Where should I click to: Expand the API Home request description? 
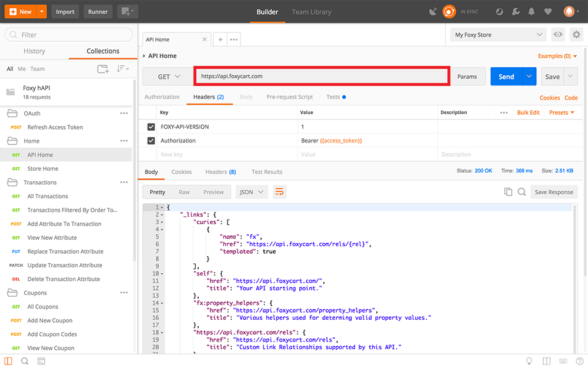coord(144,56)
